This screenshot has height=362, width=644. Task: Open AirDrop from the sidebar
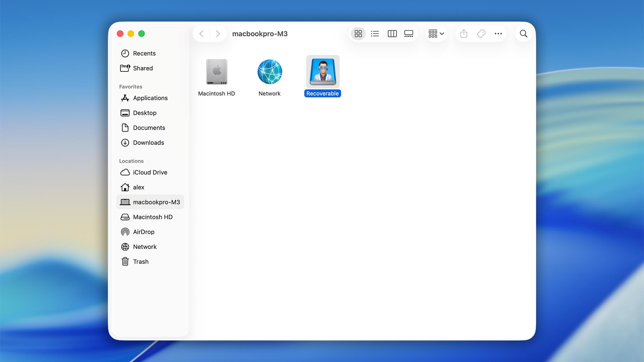tap(143, 232)
